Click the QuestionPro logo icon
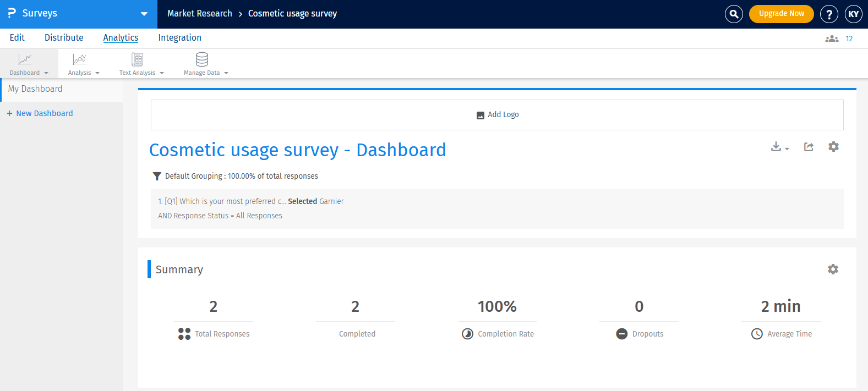The height and width of the screenshot is (391, 868). [12, 13]
